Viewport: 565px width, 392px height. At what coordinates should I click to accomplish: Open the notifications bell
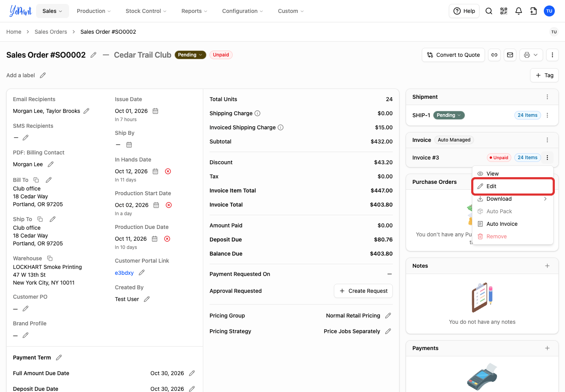[519, 11]
